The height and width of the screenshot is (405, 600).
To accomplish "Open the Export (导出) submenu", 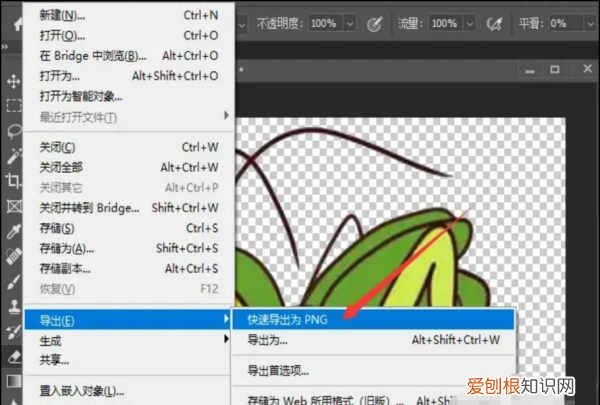I will [128, 320].
